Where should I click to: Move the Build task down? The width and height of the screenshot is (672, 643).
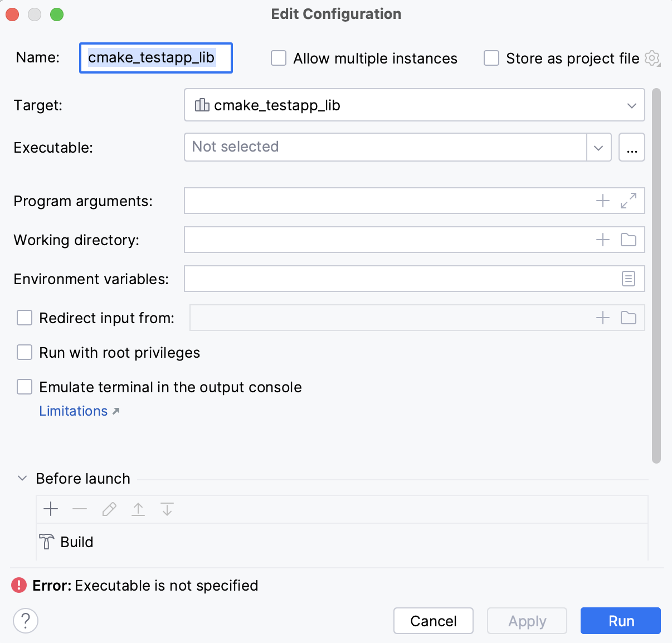point(167,509)
